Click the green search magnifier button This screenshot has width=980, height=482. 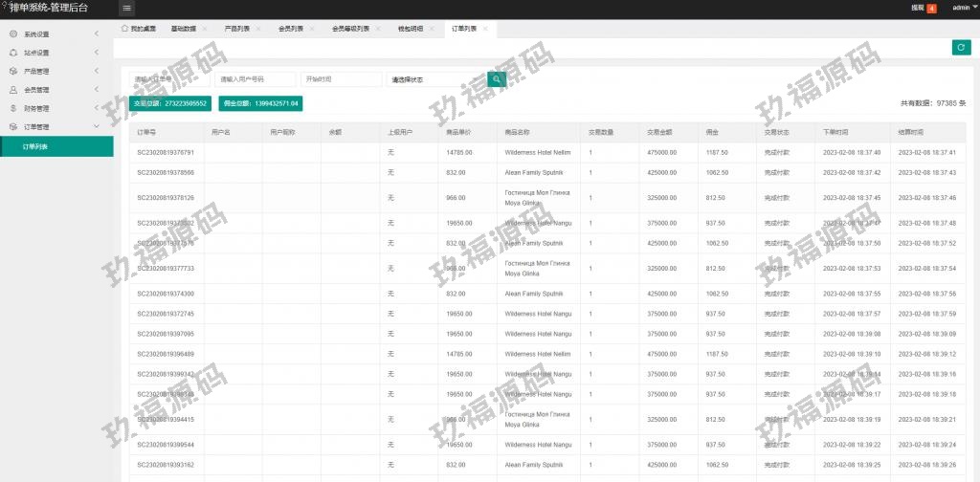[497, 79]
